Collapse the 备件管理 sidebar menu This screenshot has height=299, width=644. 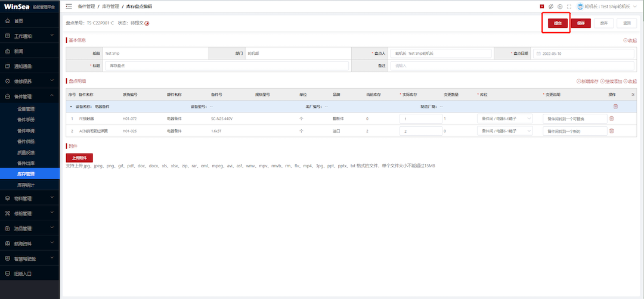point(52,96)
